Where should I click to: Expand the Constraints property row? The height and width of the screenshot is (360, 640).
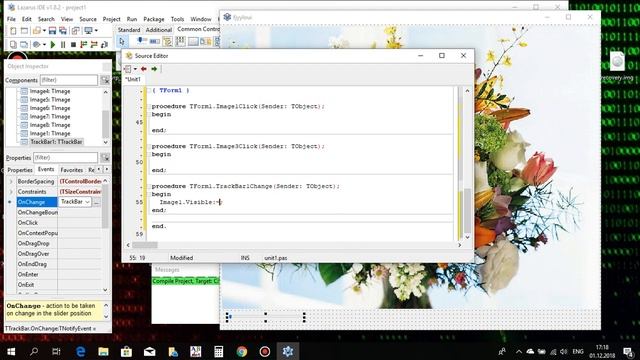11,191
